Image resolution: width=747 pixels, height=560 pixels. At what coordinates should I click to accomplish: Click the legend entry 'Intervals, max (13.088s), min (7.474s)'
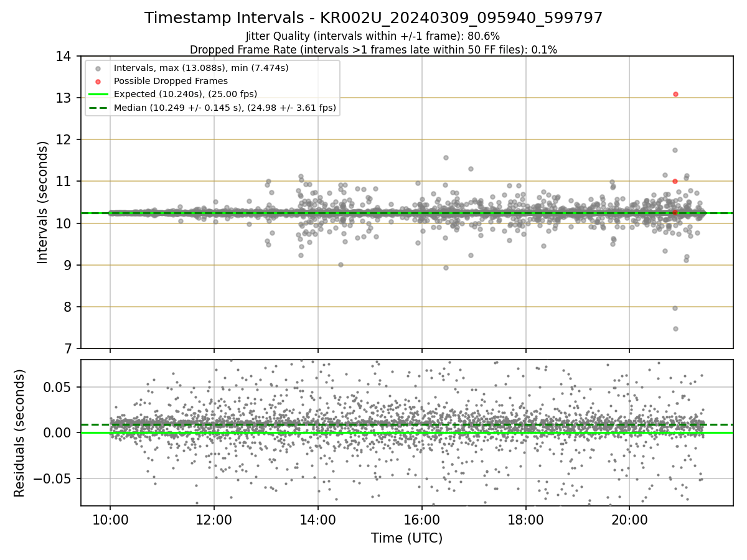pyautogui.click(x=200, y=67)
